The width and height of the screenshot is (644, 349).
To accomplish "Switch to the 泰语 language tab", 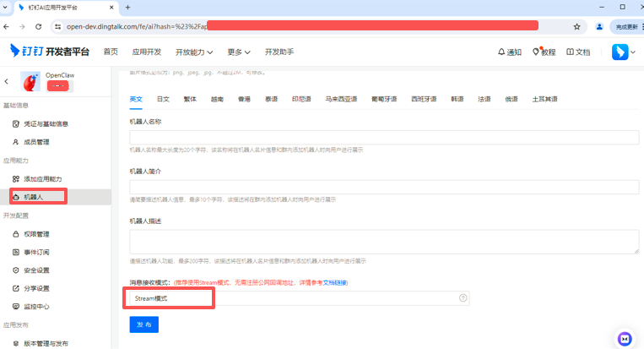I will pyautogui.click(x=272, y=99).
